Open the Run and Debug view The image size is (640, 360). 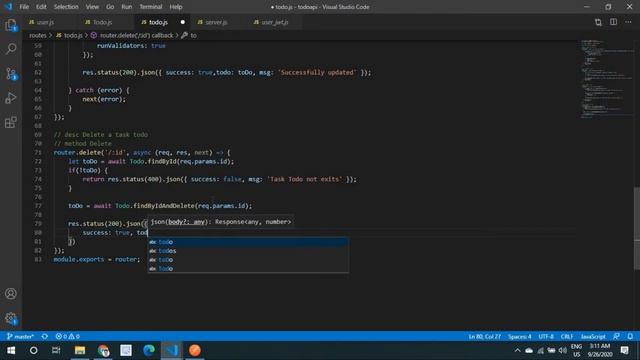(11, 98)
